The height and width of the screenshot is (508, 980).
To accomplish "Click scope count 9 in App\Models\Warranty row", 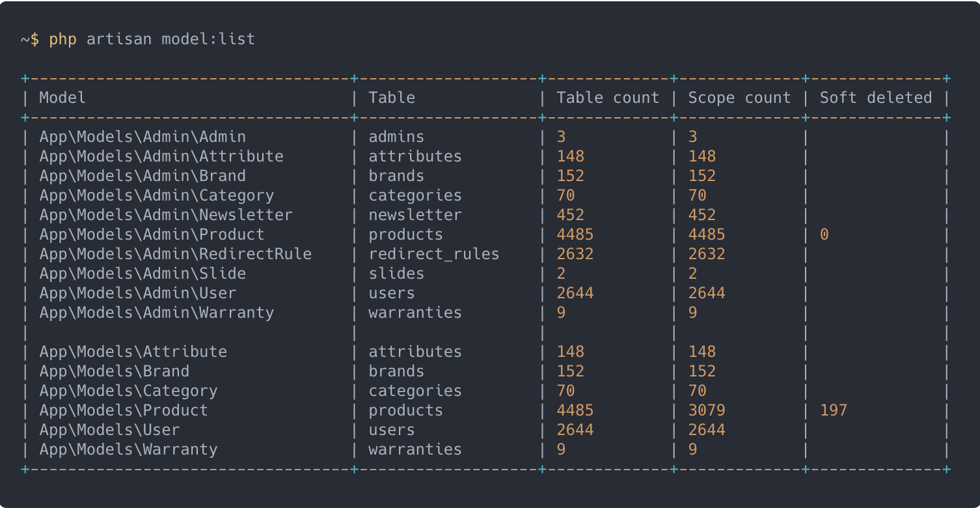I will 692,449.
